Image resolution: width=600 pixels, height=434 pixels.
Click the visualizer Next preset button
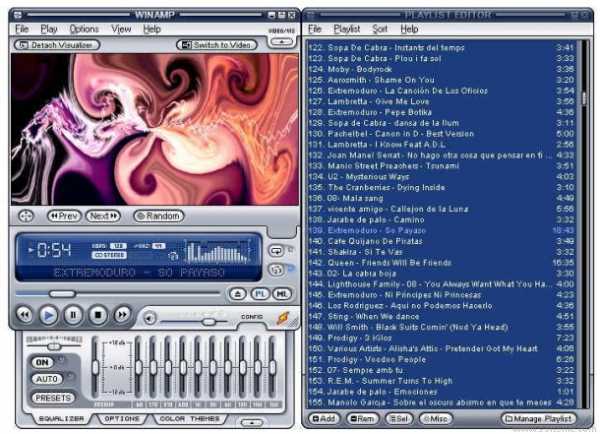[103, 216]
